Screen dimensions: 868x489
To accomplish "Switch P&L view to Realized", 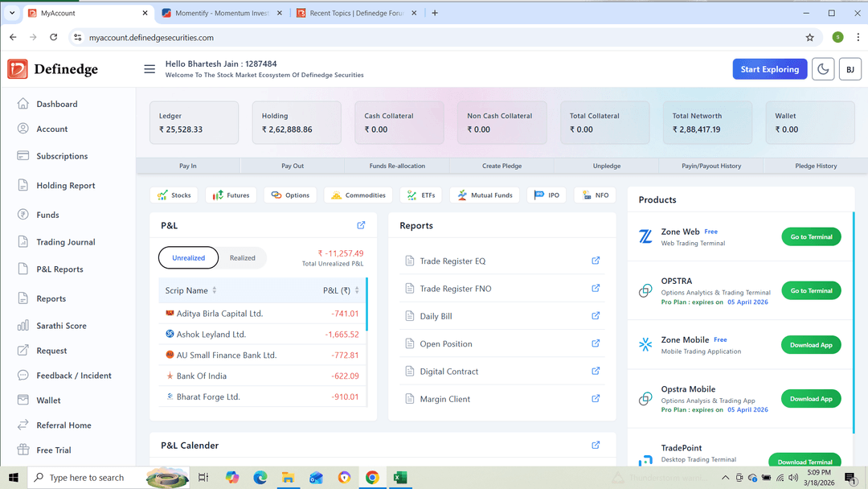I will click(243, 257).
